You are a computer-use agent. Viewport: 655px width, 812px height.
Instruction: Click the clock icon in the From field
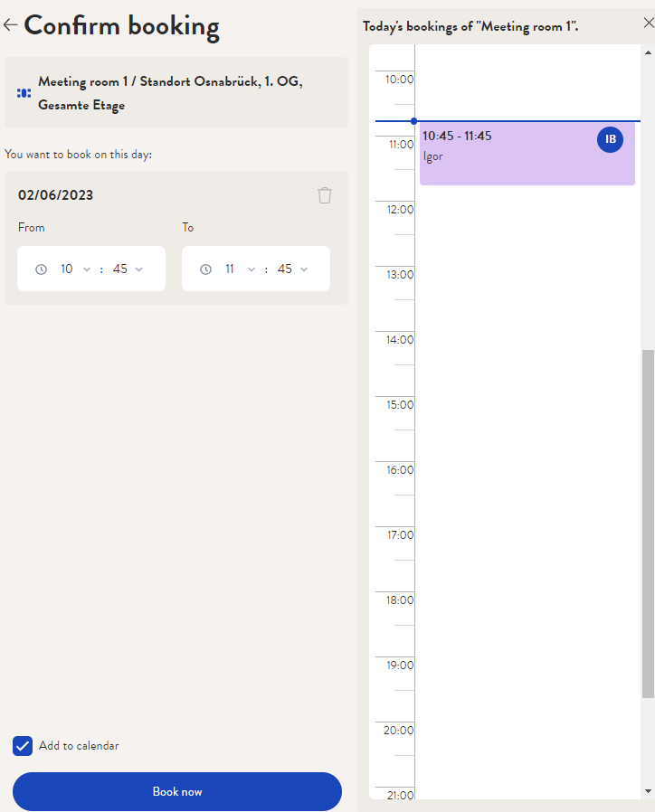pyautogui.click(x=41, y=269)
